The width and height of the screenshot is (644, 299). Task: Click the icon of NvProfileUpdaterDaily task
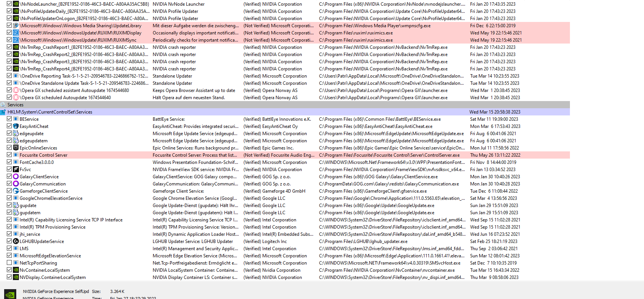click(x=16, y=11)
